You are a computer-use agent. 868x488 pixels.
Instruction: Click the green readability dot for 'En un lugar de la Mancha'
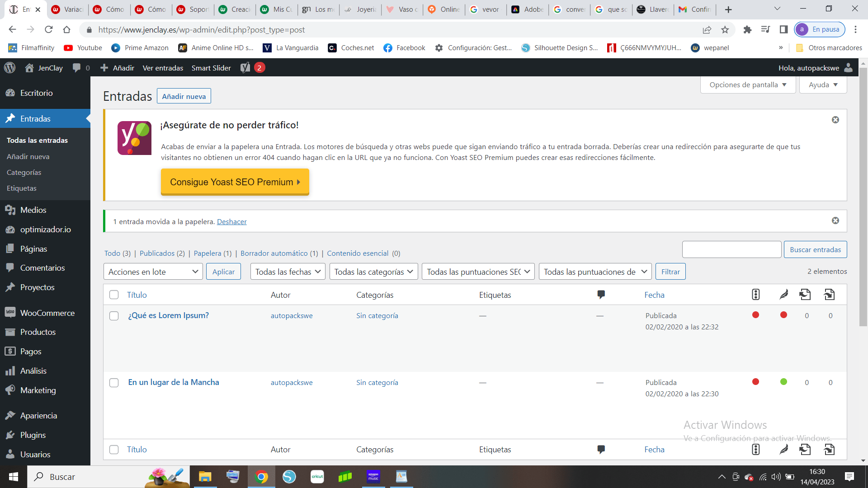click(783, 382)
